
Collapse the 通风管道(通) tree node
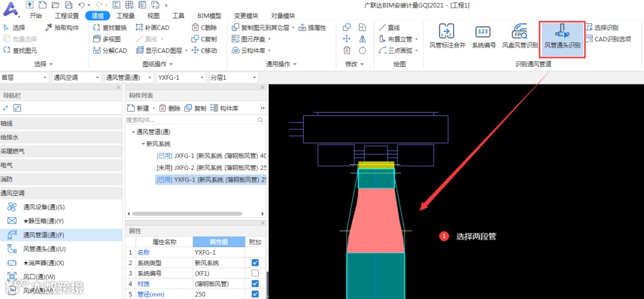click(133, 132)
